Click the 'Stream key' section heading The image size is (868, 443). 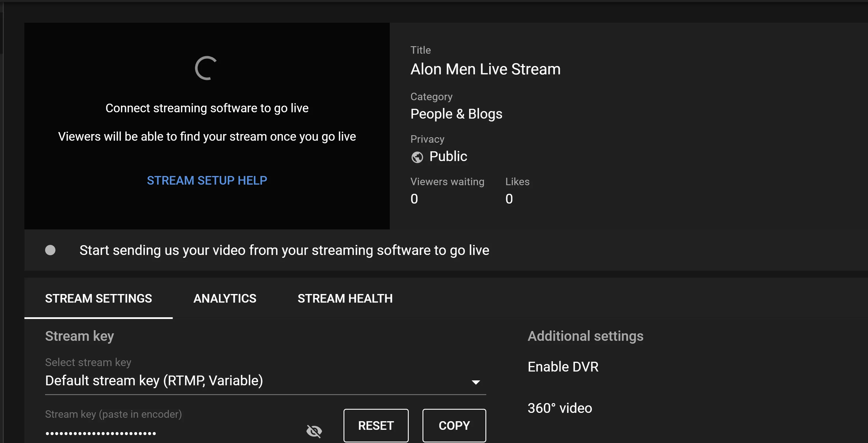coord(80,336)
